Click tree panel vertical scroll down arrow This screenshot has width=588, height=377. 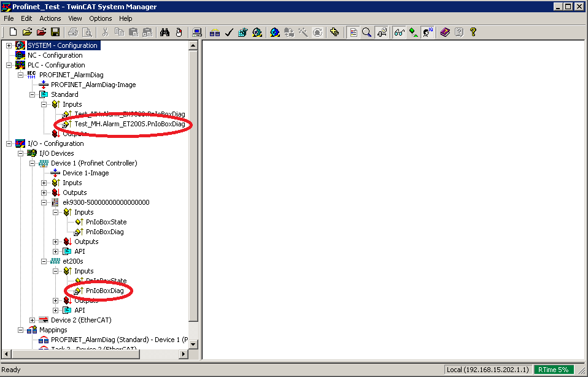(x=193, y=344)
